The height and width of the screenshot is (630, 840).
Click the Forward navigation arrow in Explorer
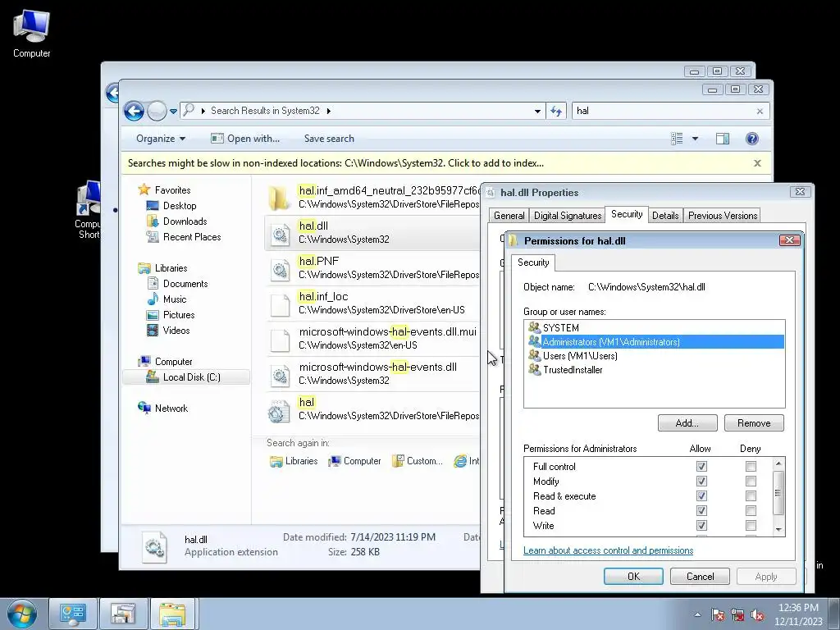pos(157,111)
